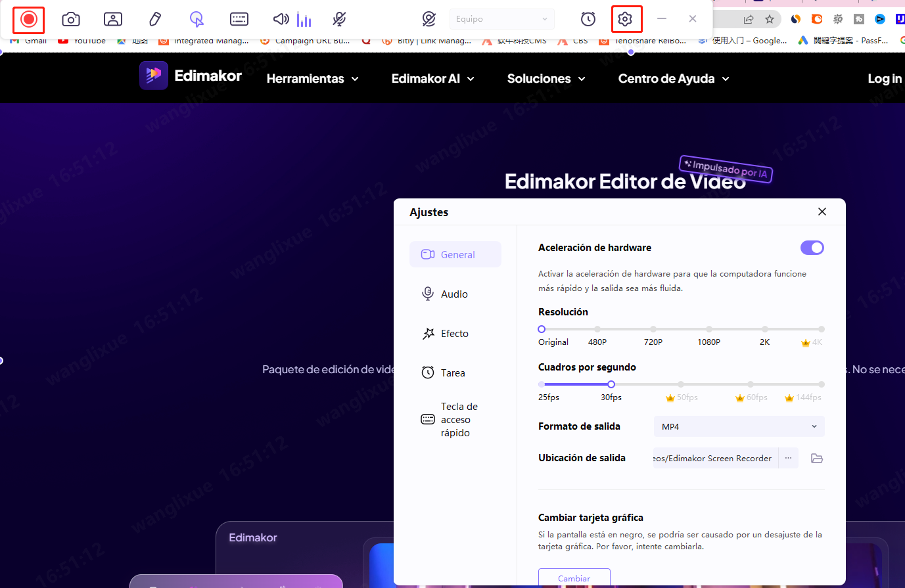Set resolution slider to Original
Screen dimensions: 905x588
point(542,329)
